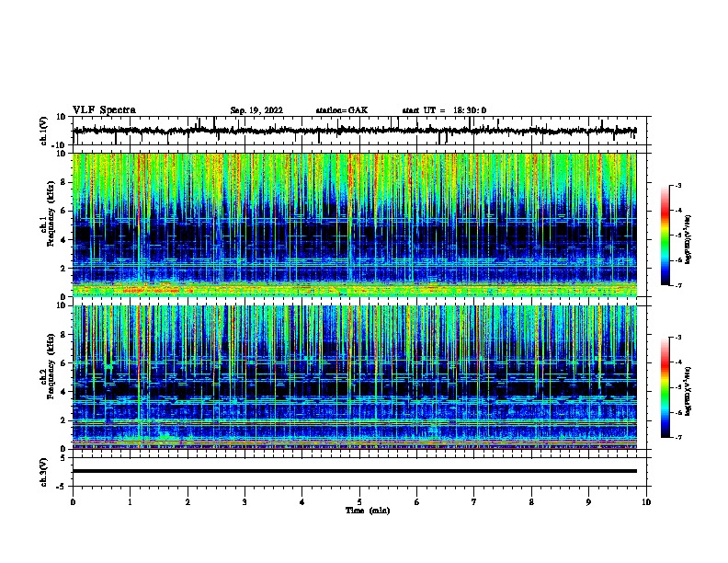The image size is (728, 563).
Task: Select the "Sep. 19, 2022" date label
Action: (256, 110)
